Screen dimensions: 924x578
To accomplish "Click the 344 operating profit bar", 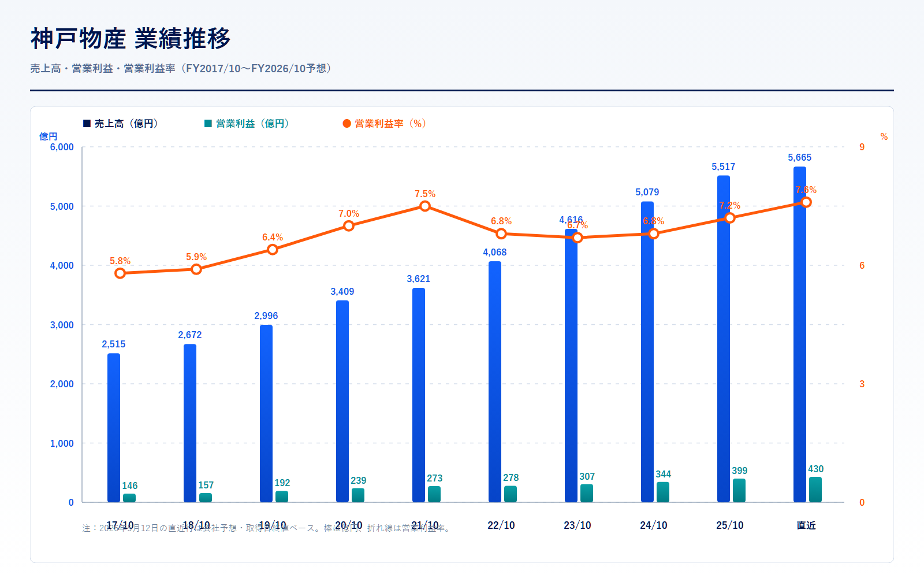I will 663,492.
